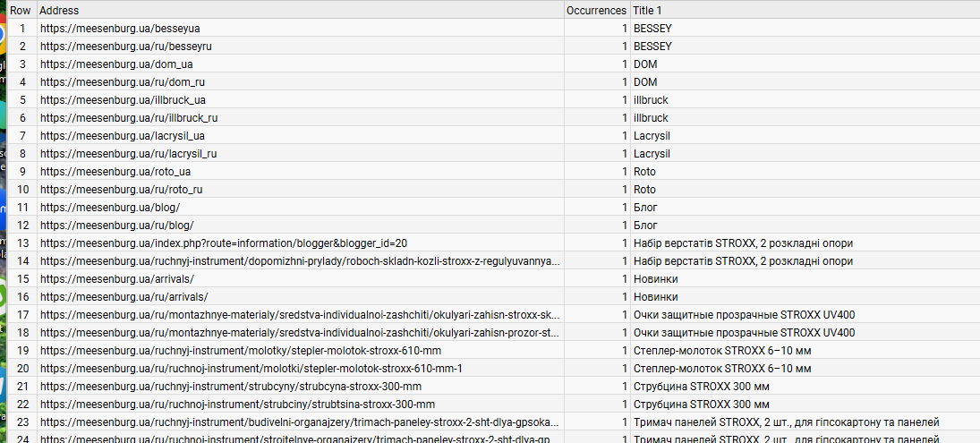980x443 pixels.
Task: Select the okulyari-zahisn-prozor-st address in row 18
Action: [x=300, y=332]
